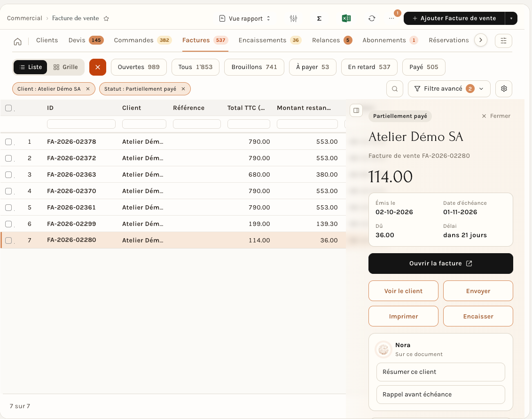Remove the Statut Partiellement payé filter chip
532x419 pixels.
point(183,89)
